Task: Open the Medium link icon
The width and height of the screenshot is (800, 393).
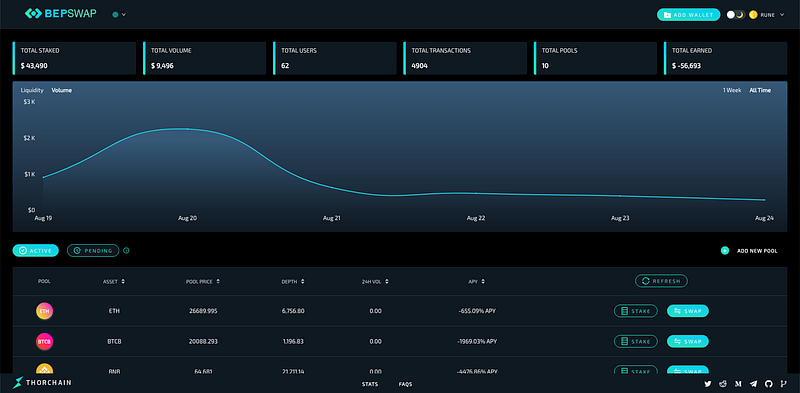Action: 738,384
